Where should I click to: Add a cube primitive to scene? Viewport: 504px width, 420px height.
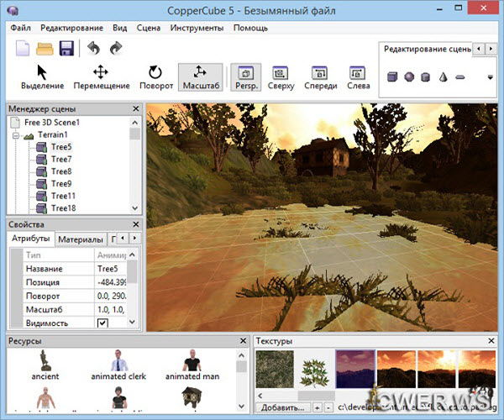pyautogui.click(x=391, y=76)
